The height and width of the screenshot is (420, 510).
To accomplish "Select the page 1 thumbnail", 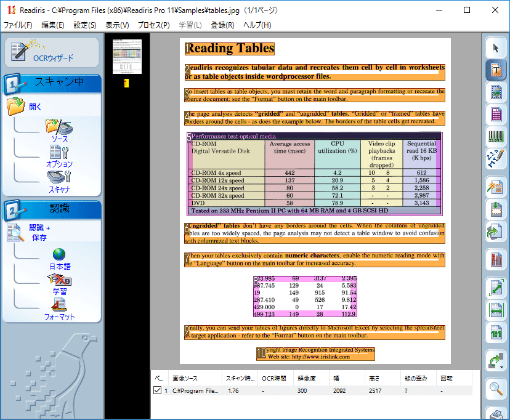I will 127,57.
